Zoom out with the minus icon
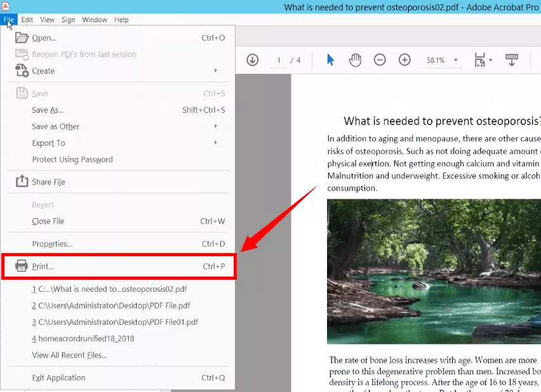The height and width of the screenshot is (392, 541). (380, 60)
